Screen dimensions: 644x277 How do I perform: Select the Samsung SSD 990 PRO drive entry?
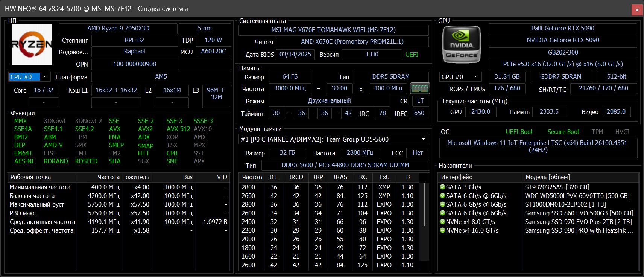579,230
